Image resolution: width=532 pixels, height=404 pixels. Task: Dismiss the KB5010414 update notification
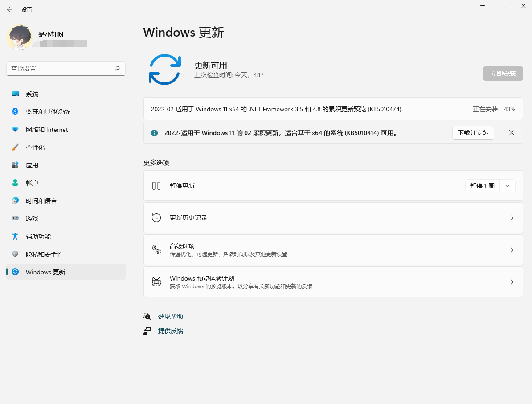[512, 133]
